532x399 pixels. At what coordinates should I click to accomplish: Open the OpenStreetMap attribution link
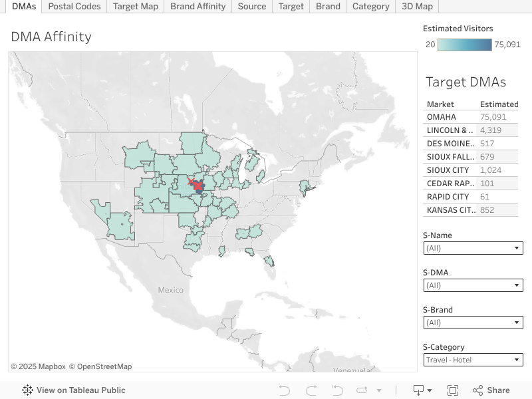coord(100,366)
